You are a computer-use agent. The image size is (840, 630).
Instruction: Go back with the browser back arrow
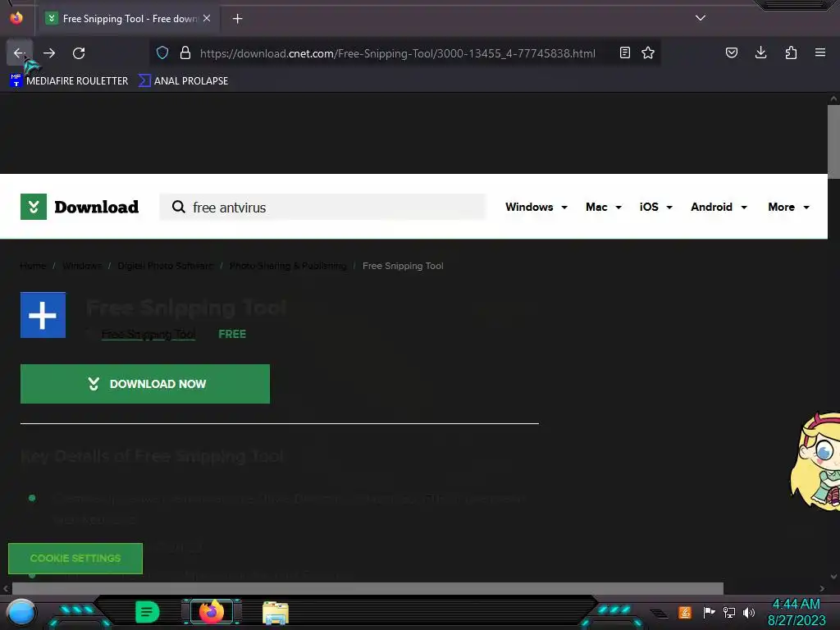coord(20,53)
